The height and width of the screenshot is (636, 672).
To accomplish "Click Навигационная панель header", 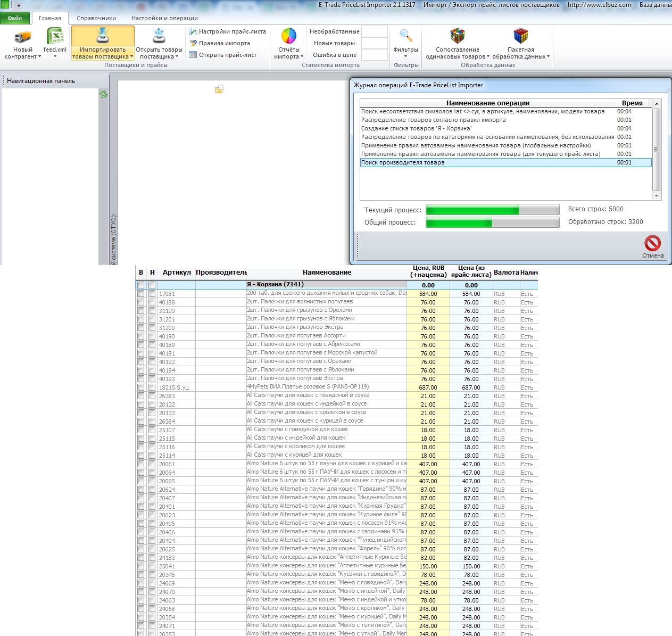I will pos(41,81).
